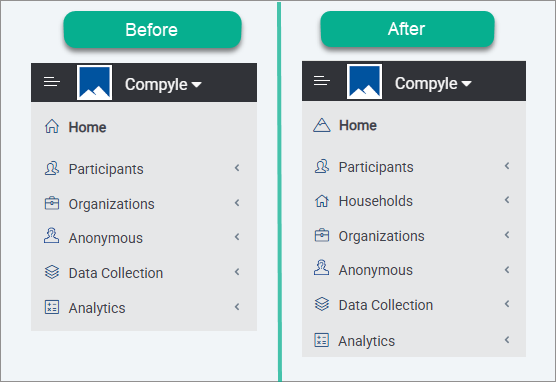Click the house icon next to Households
556x382 pixels.
(x=322, y=201)
